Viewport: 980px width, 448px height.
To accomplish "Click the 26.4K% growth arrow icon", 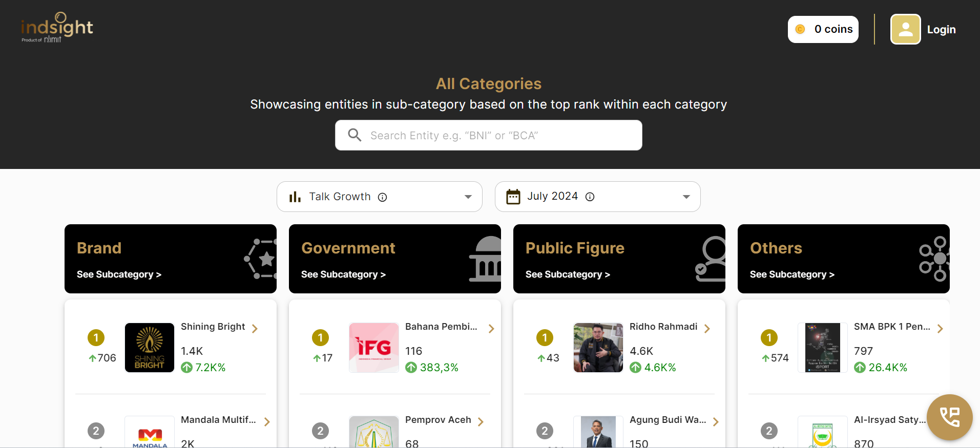I will pyautogui.click(x=860, y=368).
